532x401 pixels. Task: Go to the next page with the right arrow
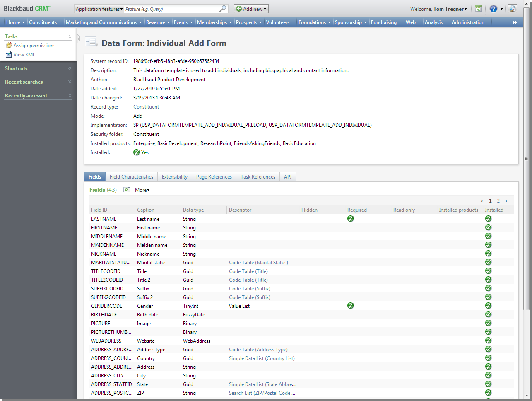click(506, 201)
